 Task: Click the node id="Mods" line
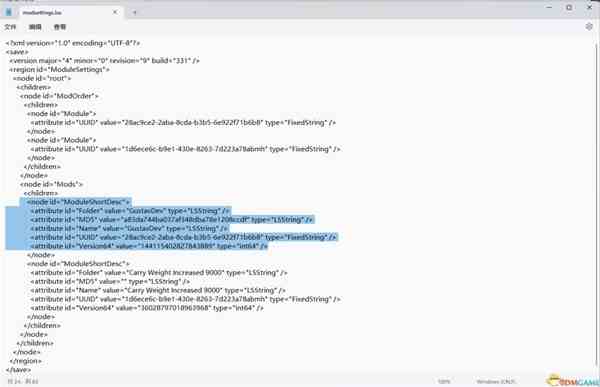pos(51,184)
